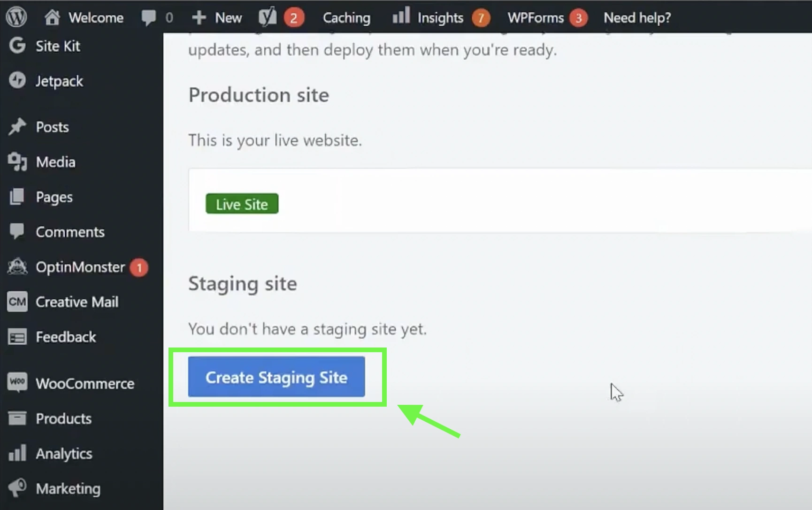
Task: Click the plus icon beside New
Action: (x=199, y=18)
